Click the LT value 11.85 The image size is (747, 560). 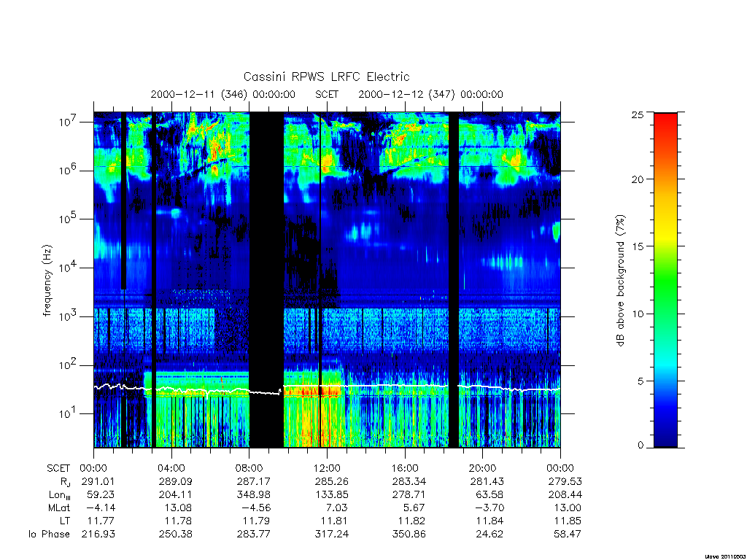[568, 521]
